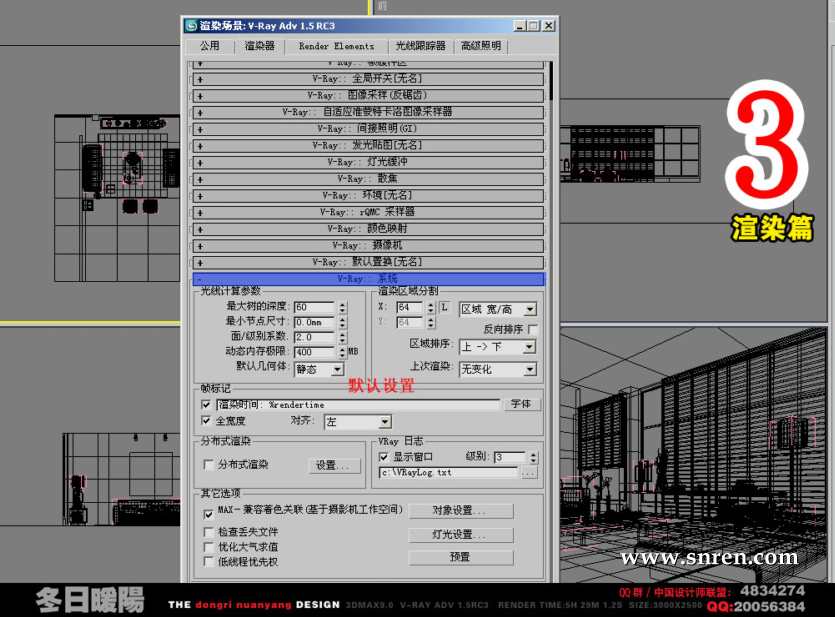This screenshot has width=835, height=617.
Task: Open the 上次渲染 dropdown
Action: click(x=498, y=369)
